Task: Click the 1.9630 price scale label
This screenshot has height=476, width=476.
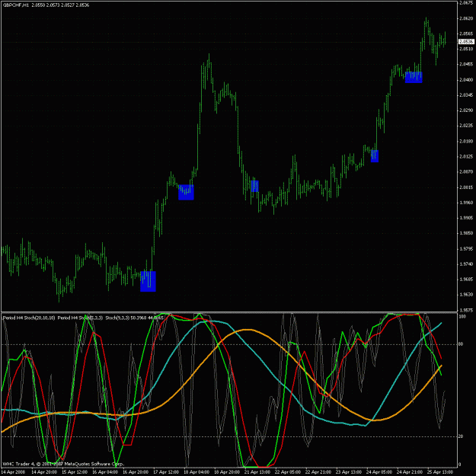Action: pos(466,295)
